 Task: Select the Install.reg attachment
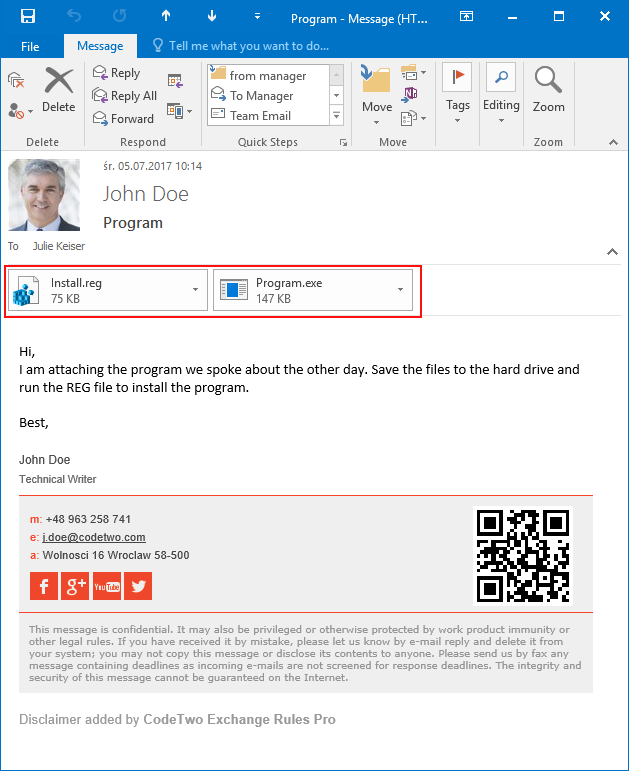tap(108, 290)
